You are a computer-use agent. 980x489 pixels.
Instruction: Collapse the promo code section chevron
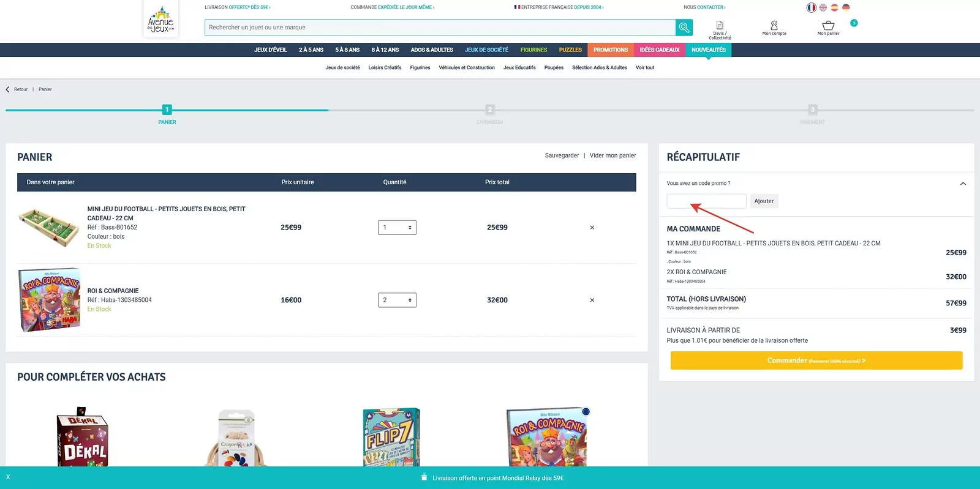[963, 184]
